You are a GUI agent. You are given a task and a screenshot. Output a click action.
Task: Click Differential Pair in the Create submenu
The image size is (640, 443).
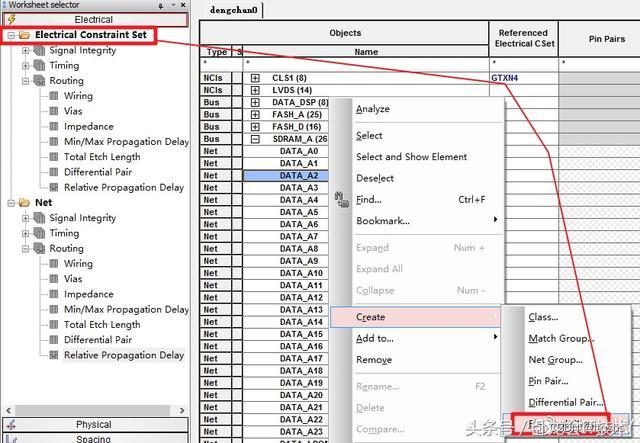[x=565, y=402]
